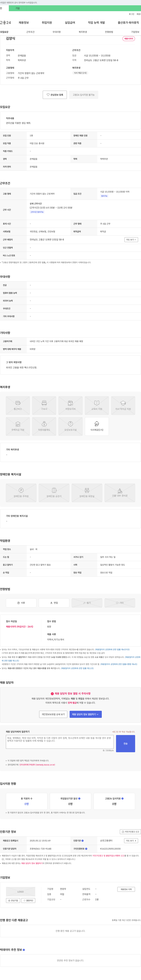The height and width of the screenshot is (980, 141).
Task: Open the remedy.kocsc.or.kr rights relief link
Action: pos(37,765)
